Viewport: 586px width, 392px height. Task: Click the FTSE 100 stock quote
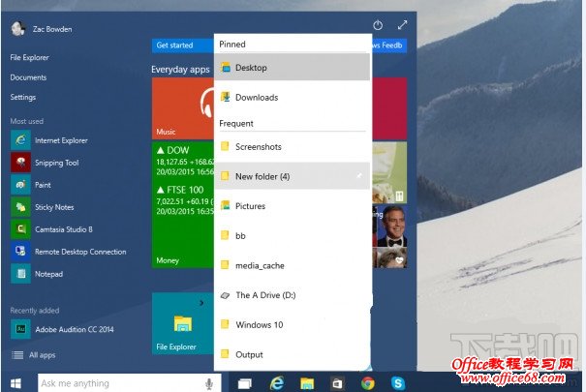[185, 200]
